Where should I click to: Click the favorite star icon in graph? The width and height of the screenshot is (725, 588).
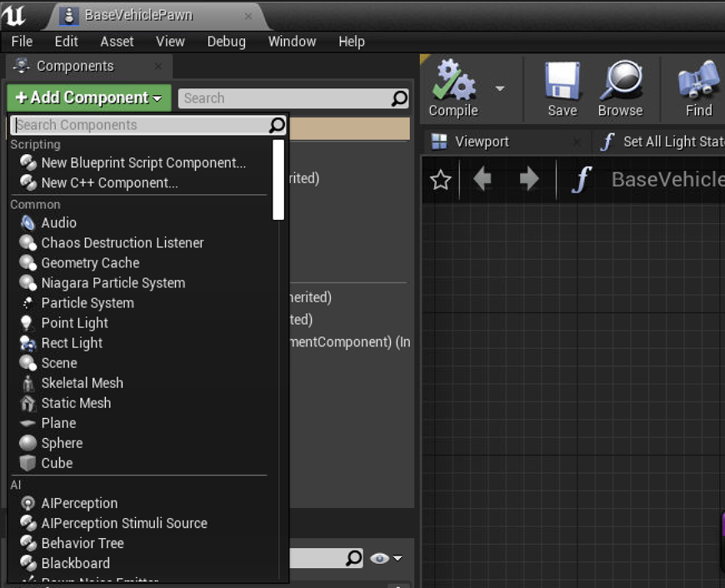tap(441, 180)
